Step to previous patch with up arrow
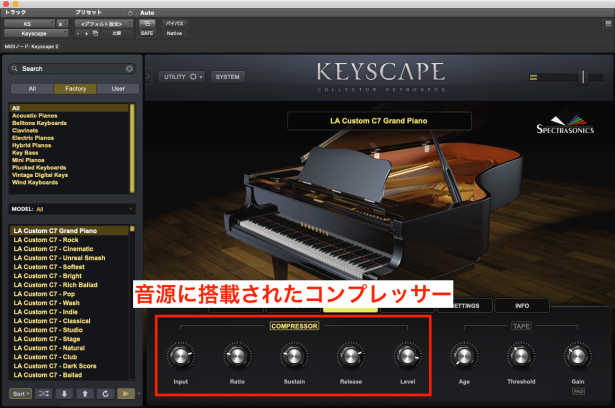This screenshot has width=615, height=408. click(85, 393)
